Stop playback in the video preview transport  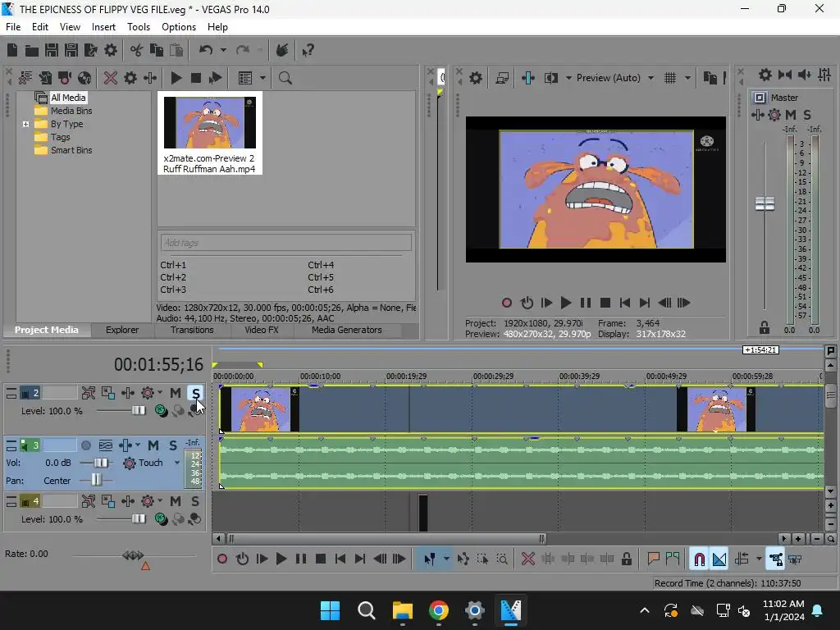605,304
